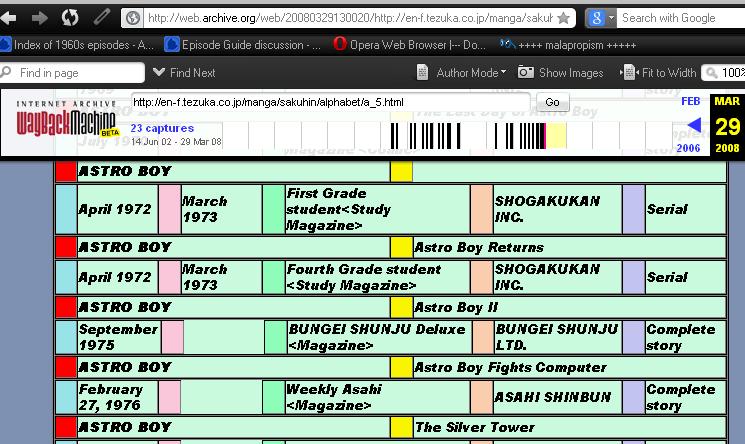Click the 'Astro Boy Fights Computer' subtitle
The image size is (745, 444).
click(510, 367)
